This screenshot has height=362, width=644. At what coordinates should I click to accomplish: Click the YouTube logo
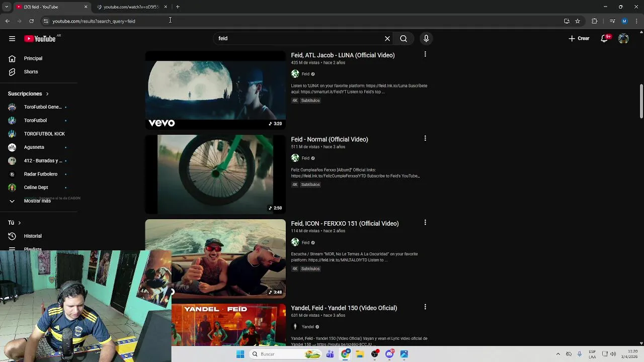[x=40, y=39]
